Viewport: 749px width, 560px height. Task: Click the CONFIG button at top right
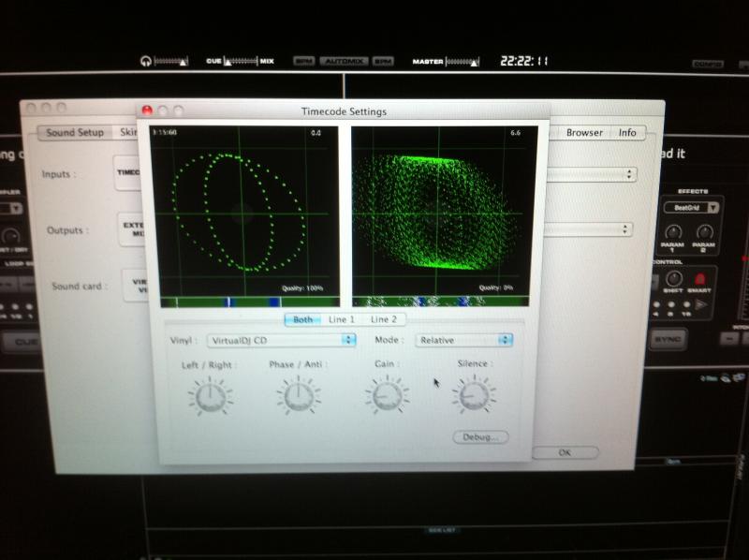708,64
